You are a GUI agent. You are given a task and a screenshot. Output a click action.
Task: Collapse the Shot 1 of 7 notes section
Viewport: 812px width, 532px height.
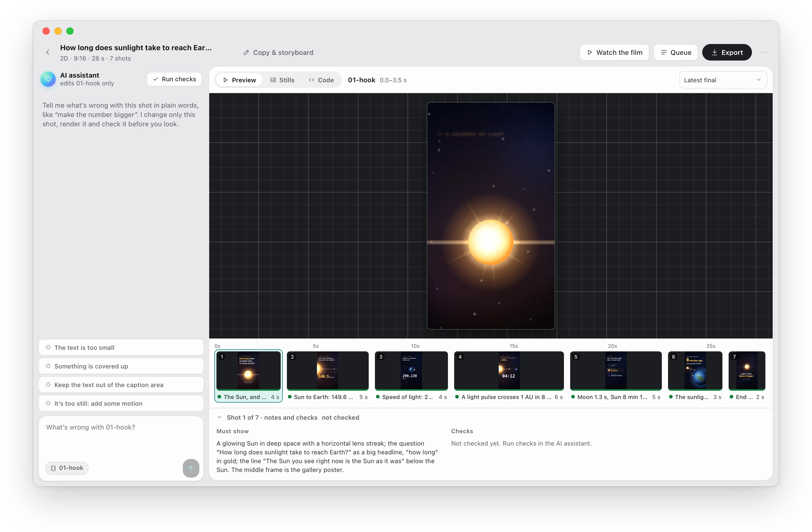click(220, 417)
